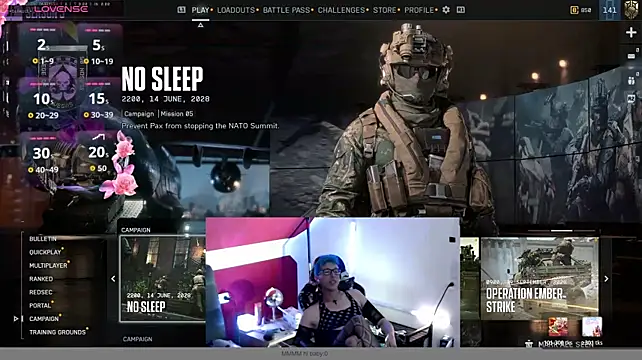View the PROFILE tab
The height and width of the screenshot is (360, 642).
click(419, 10)
